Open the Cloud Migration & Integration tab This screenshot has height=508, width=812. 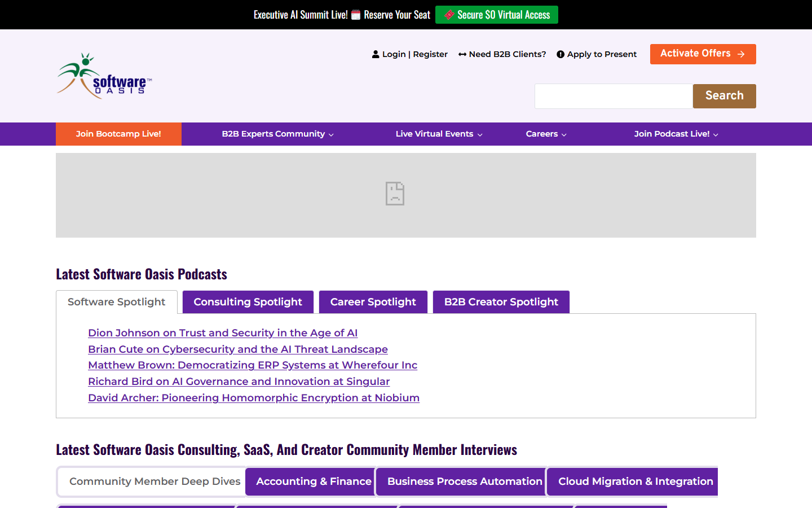(633, 481)
